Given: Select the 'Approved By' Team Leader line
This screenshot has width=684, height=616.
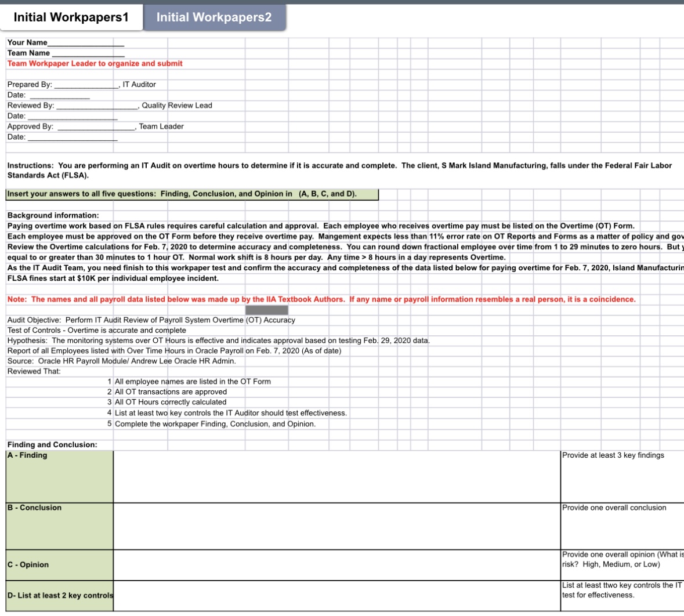Looking at the screenshot, I should [96, 126].
